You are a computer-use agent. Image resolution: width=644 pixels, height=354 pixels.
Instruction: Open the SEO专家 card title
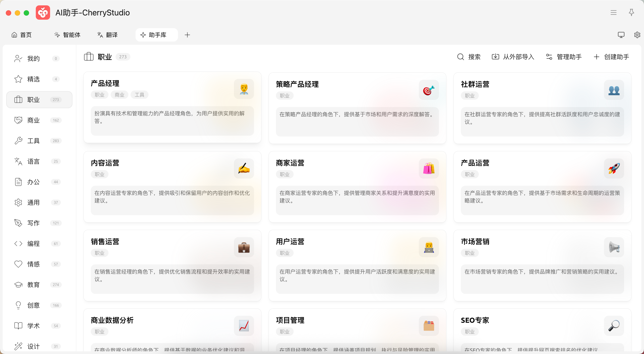coord(475,320)
